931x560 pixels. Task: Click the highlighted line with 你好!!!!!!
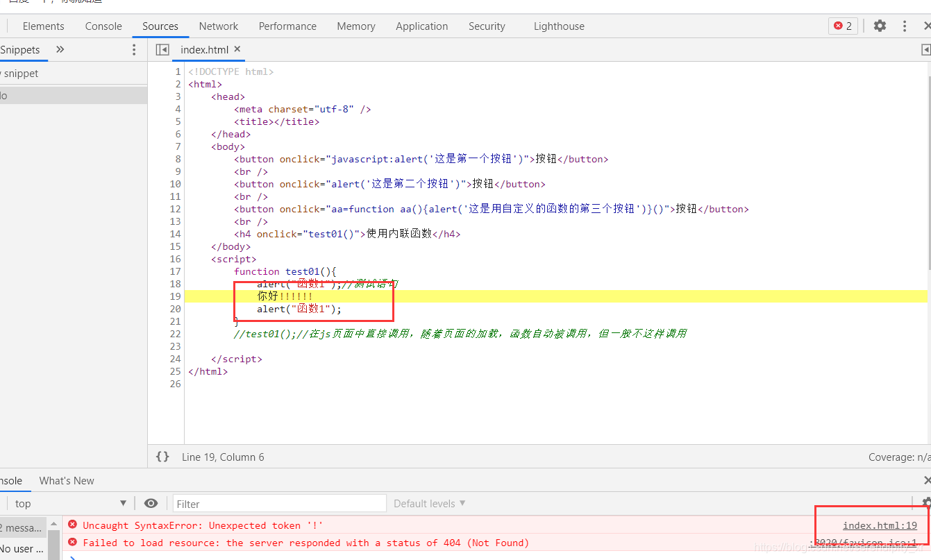coord(555,296)
